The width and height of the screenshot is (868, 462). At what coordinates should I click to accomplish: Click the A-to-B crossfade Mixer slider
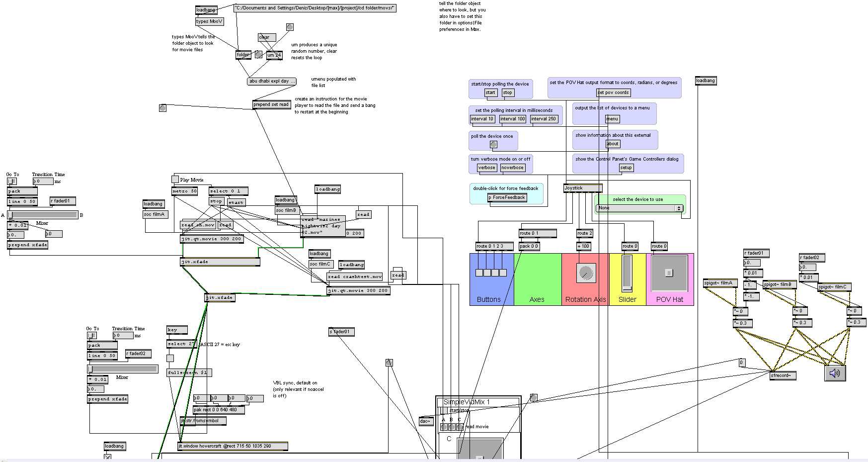42,215
